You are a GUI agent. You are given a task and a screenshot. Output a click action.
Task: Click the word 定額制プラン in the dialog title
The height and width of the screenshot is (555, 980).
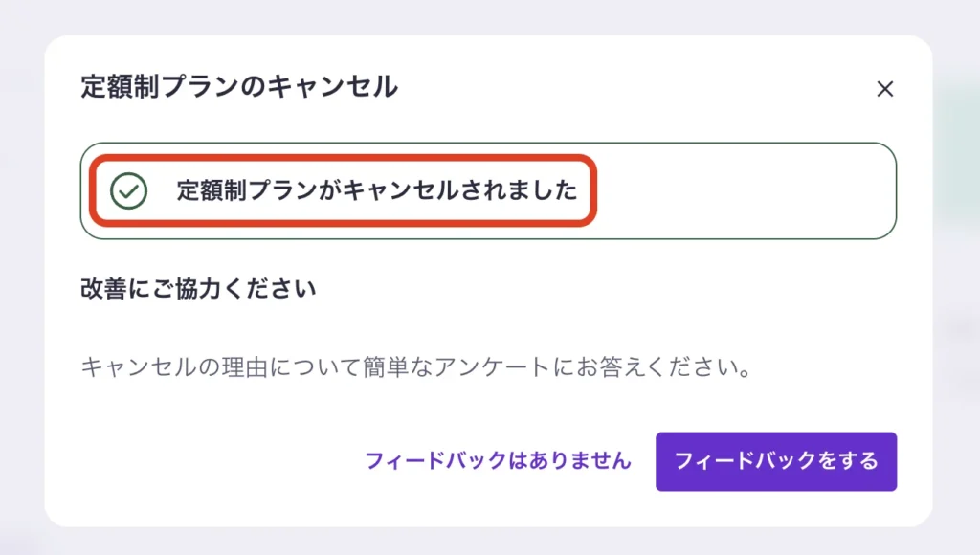161,87
